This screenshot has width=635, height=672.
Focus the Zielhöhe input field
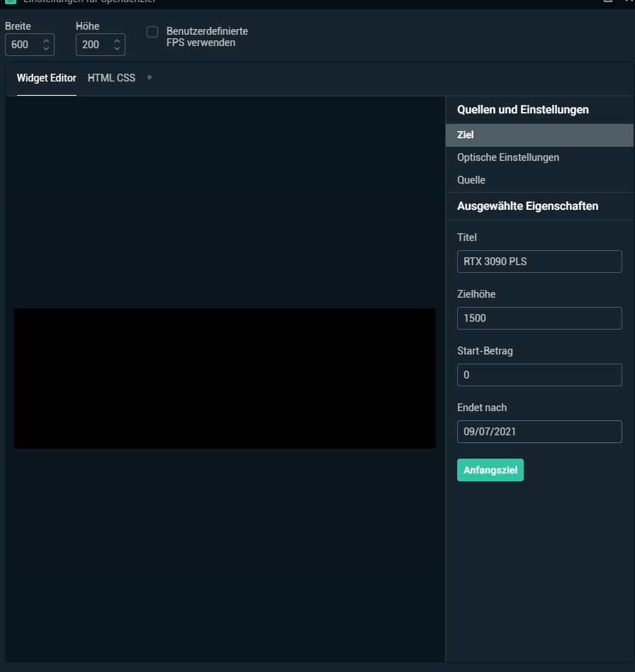539,318
